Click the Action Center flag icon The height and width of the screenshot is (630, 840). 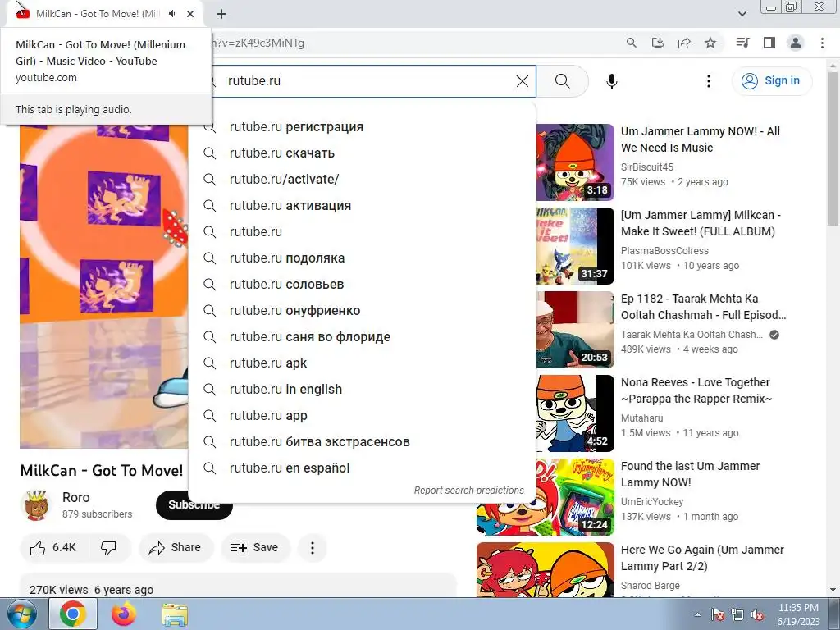pyautogui.click(x=718, y=615)
